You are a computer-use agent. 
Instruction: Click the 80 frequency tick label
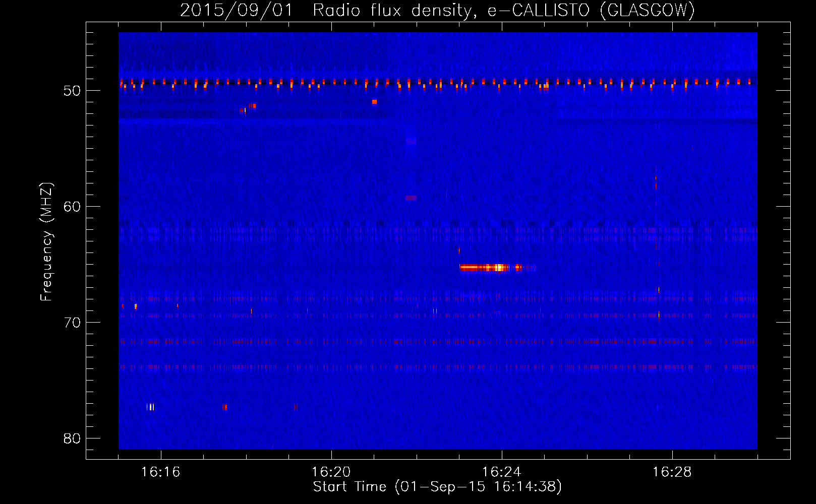[x=72, y=438]
